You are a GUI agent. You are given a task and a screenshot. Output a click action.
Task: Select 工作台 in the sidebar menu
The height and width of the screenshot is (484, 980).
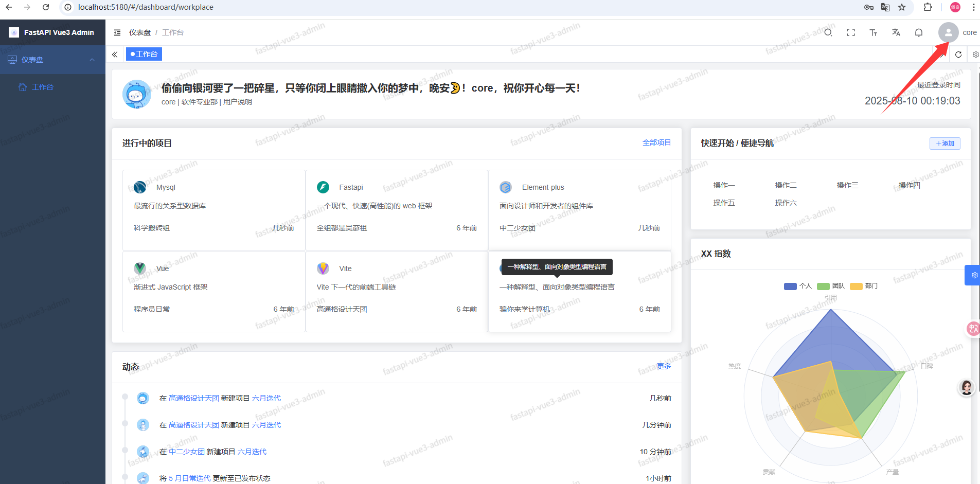(52, 87)
